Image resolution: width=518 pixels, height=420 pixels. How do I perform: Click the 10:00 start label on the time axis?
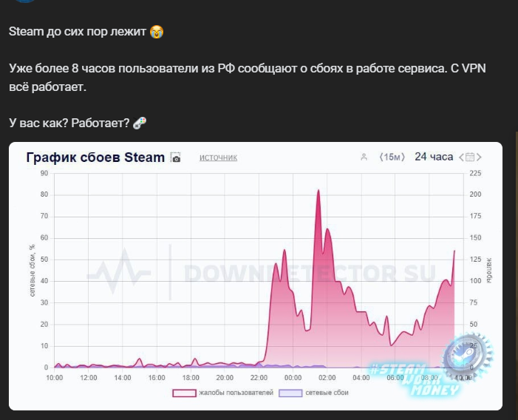click(x=55, y=378)
